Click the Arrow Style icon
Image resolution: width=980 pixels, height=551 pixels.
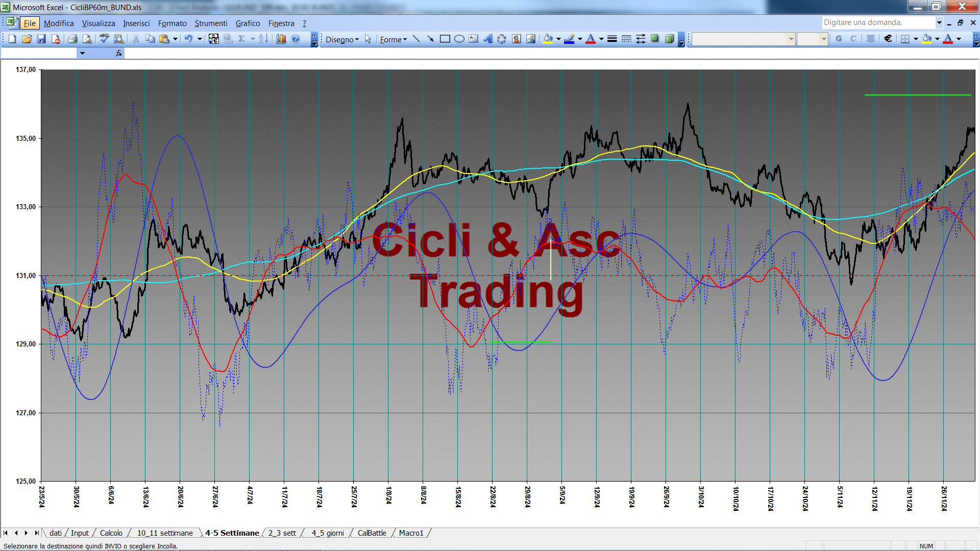(641, 39)
